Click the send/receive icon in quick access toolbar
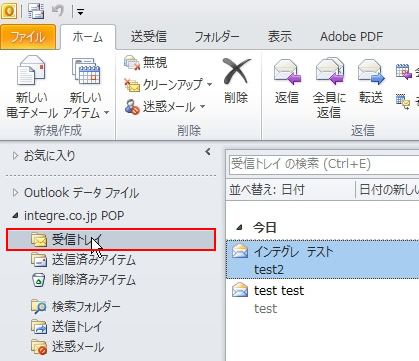 pyautogui.click(x=36, y=11)
